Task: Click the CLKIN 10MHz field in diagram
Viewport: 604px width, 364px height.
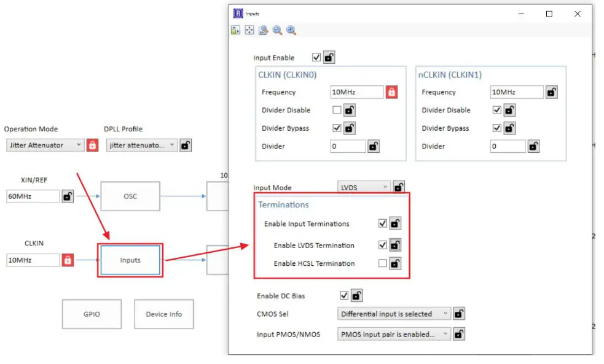Action: point(33,260)
